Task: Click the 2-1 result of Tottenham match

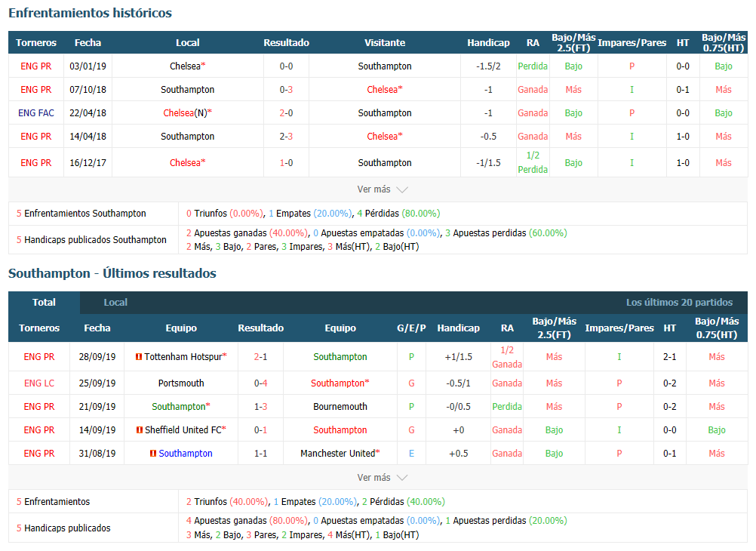Action: point(261,357)
